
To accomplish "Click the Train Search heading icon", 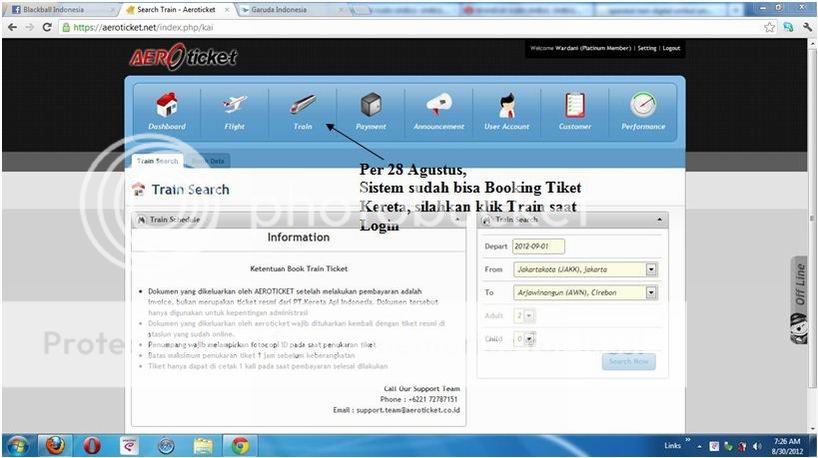I will [138, 189].
